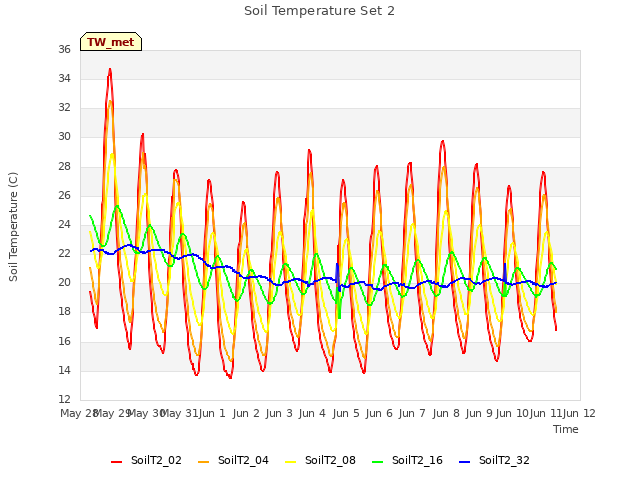Click the 36 y-axis tick label

tap(64, 49)
